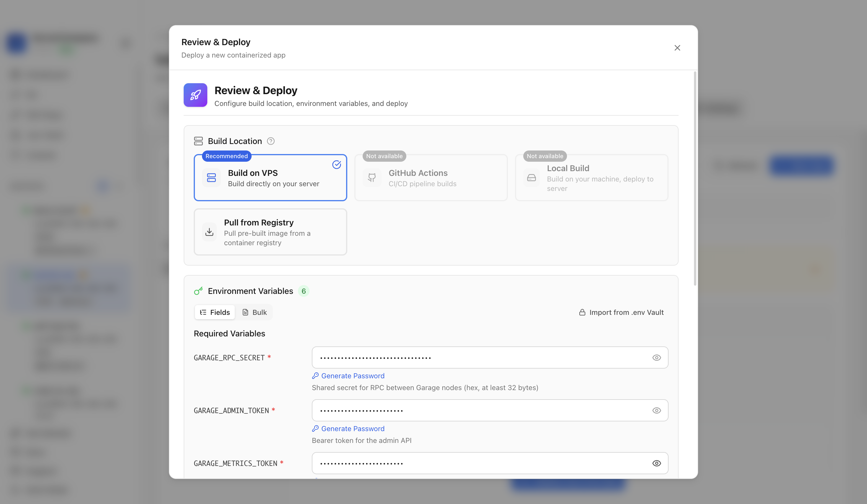Open Build Location help tooltip icon
867x504 pixels.
[x=271, y=141]
